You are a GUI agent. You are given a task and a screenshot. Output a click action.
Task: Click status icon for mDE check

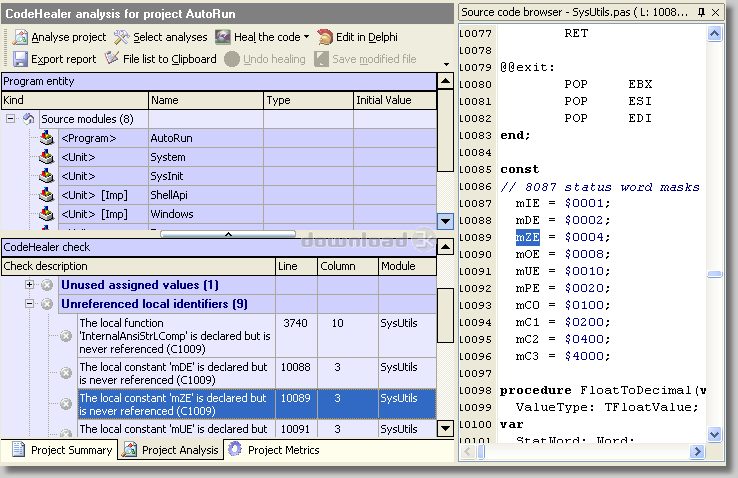(x=66, y=373)
